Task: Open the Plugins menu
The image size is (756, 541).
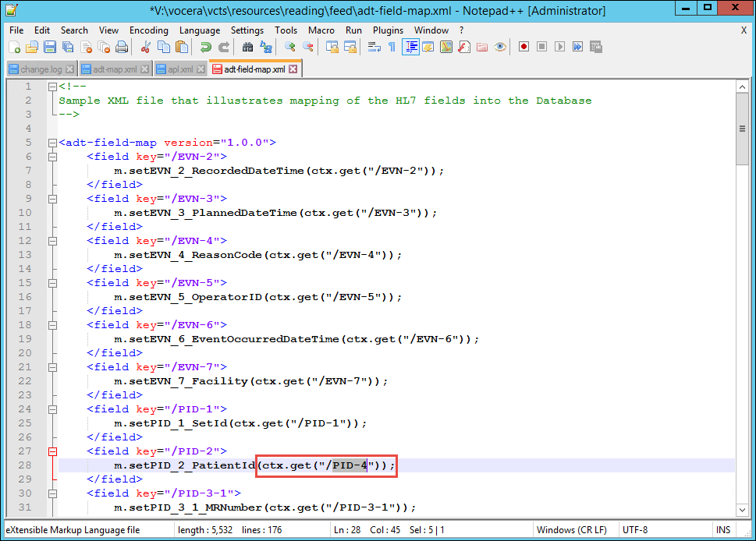Action: [x=388, y=30]
